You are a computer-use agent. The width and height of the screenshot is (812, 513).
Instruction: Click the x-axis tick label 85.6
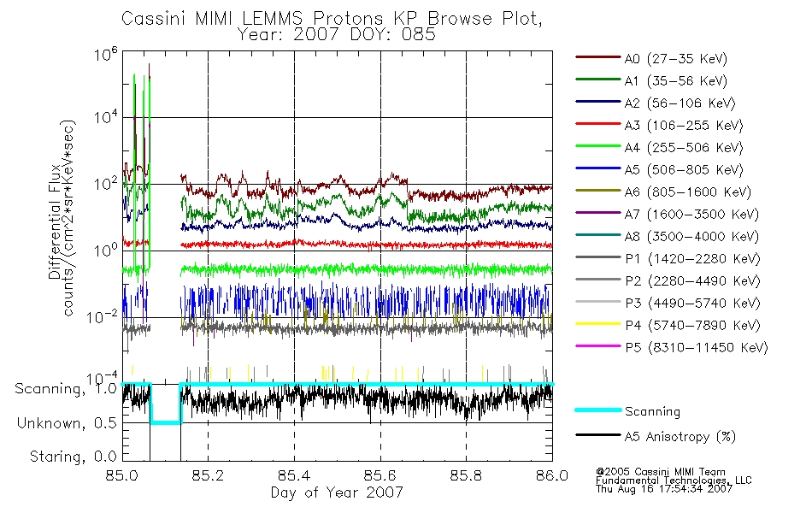pos(380,475)
